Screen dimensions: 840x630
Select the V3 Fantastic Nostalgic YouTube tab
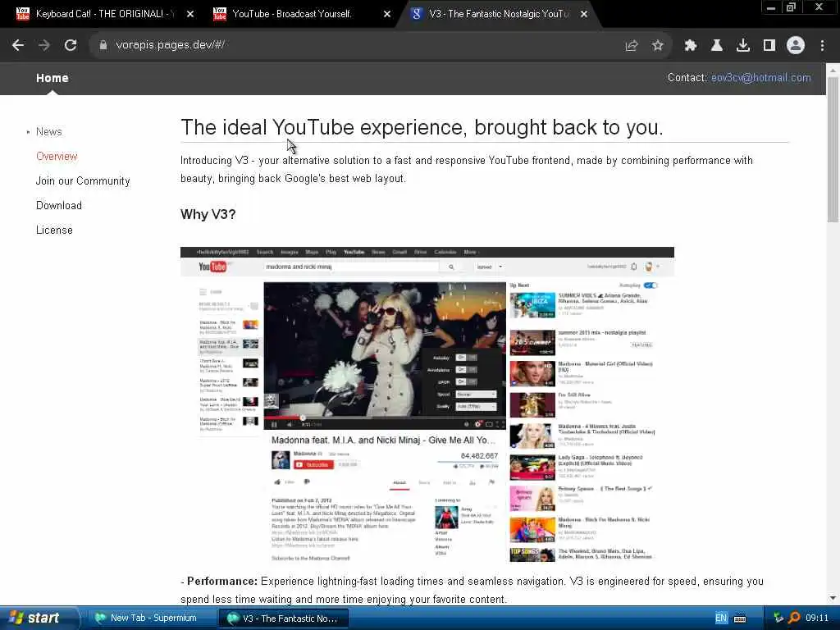tap(499, 14)
